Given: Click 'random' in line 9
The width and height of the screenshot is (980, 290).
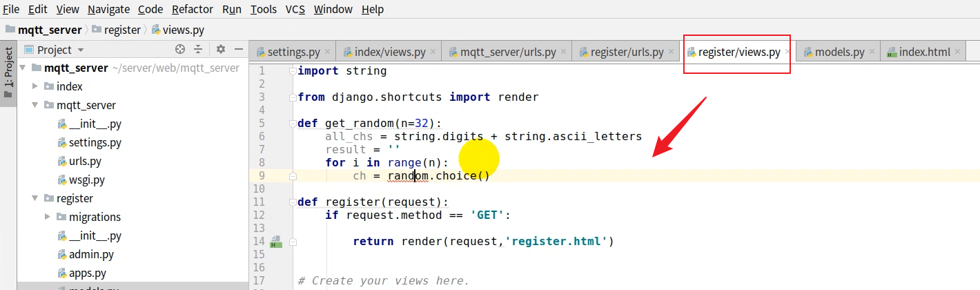Looking at the screenshot, I should [x=408, y=176].
